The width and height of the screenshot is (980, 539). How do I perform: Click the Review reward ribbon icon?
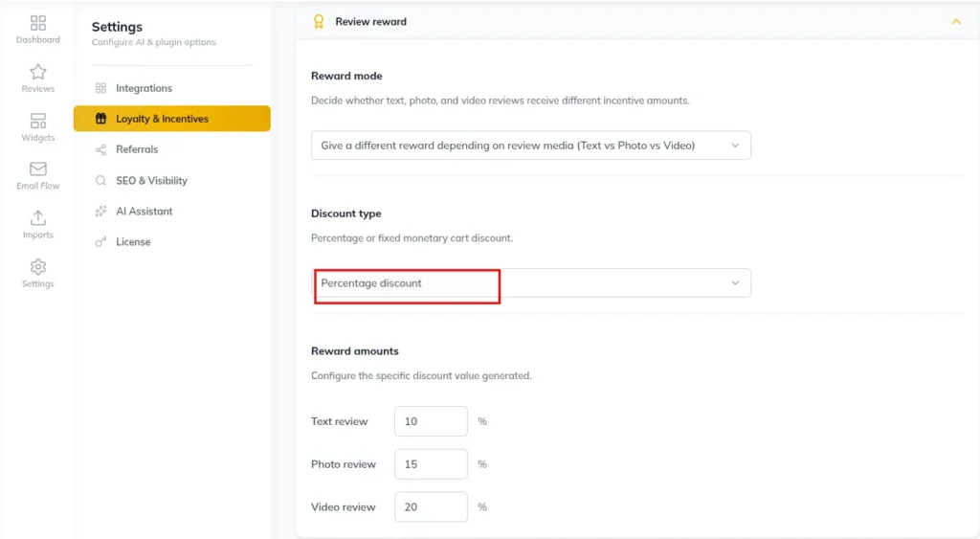(x=319, y=22)
